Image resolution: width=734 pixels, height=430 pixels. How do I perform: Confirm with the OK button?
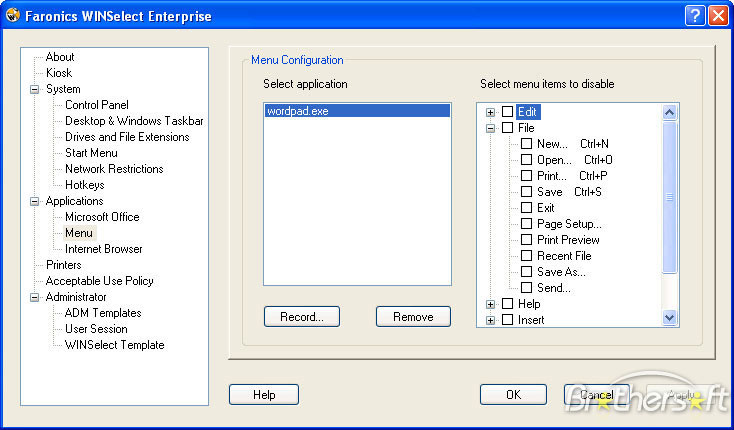point(514,395)
